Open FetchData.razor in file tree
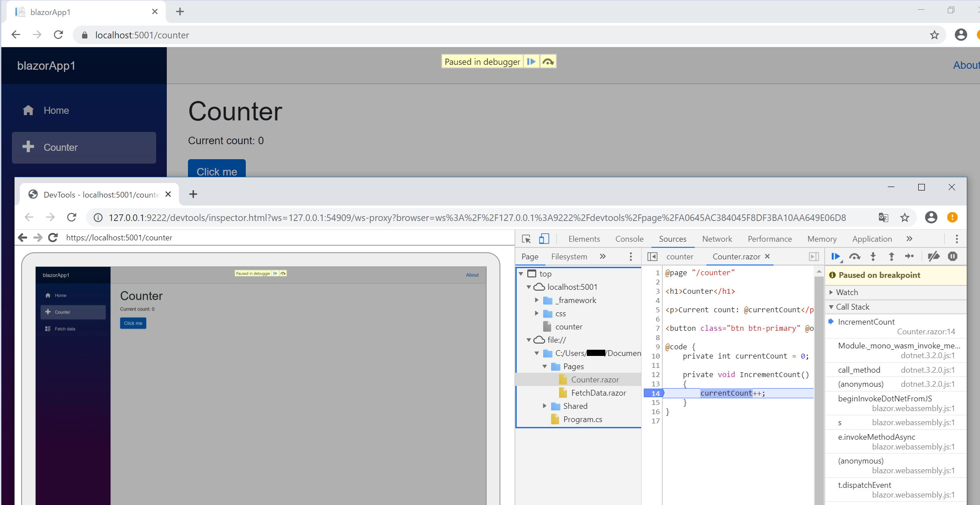 pyautogui.click(x=598, y=393)
